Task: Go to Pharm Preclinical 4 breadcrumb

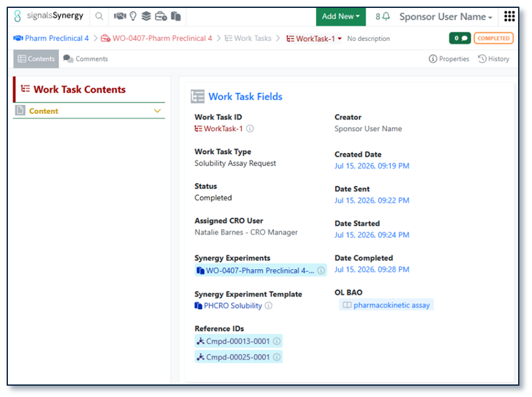Action: 51,38
